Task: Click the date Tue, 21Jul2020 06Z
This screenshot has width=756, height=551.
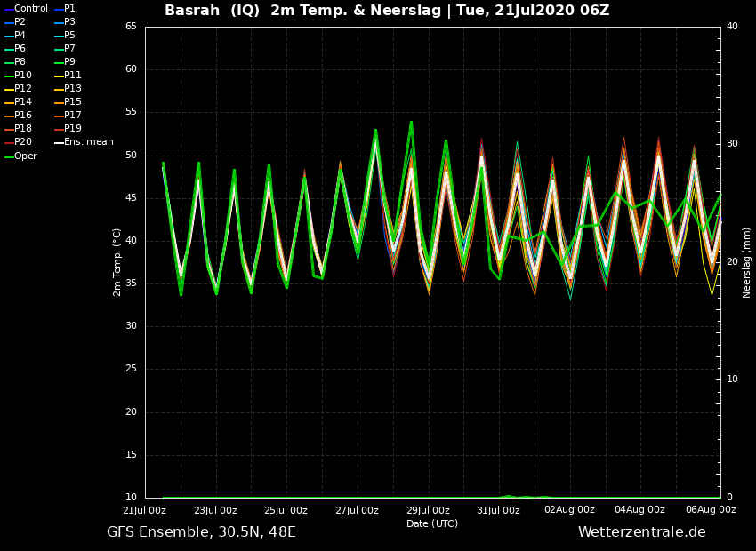Action: pyautogui.click(x=534, y=10)
